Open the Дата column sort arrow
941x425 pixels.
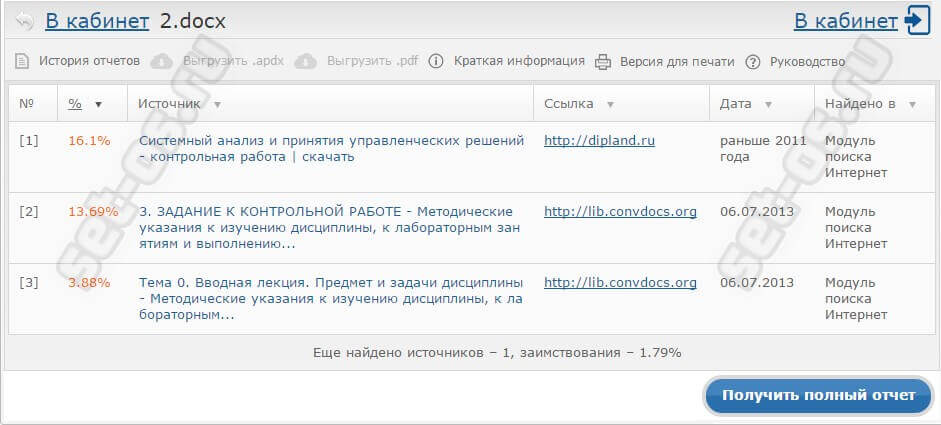[768, 104]
